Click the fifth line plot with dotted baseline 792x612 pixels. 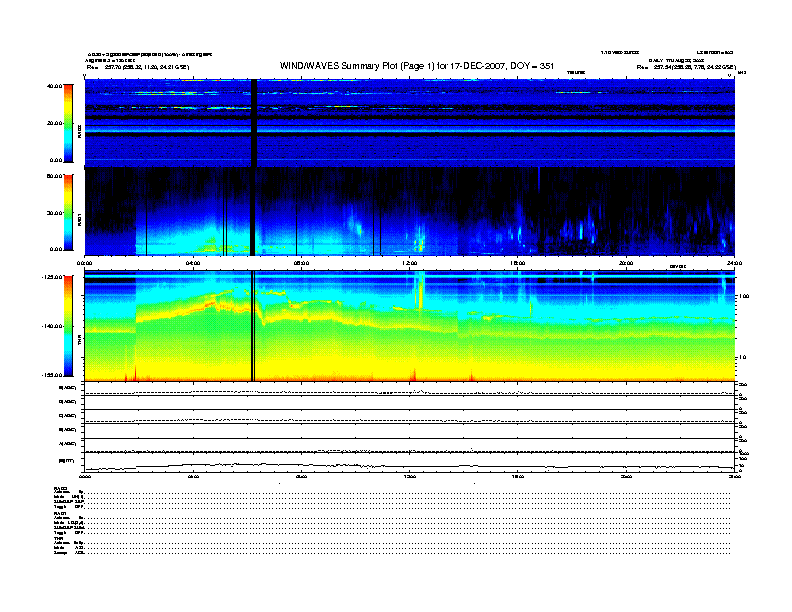(x=409, y=445)
